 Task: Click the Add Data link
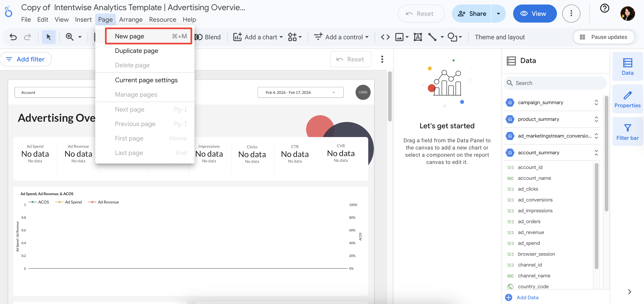click(527, 297)
